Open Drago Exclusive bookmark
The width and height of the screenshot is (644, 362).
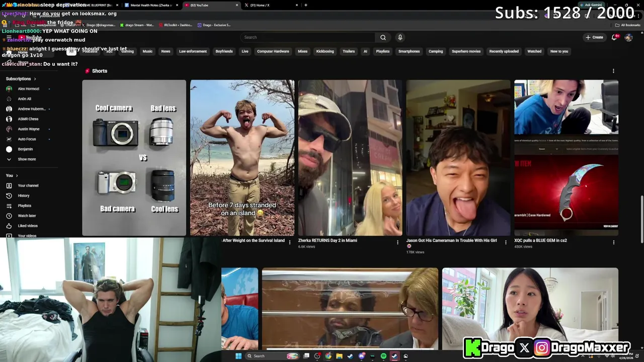[x=214, y=25]
